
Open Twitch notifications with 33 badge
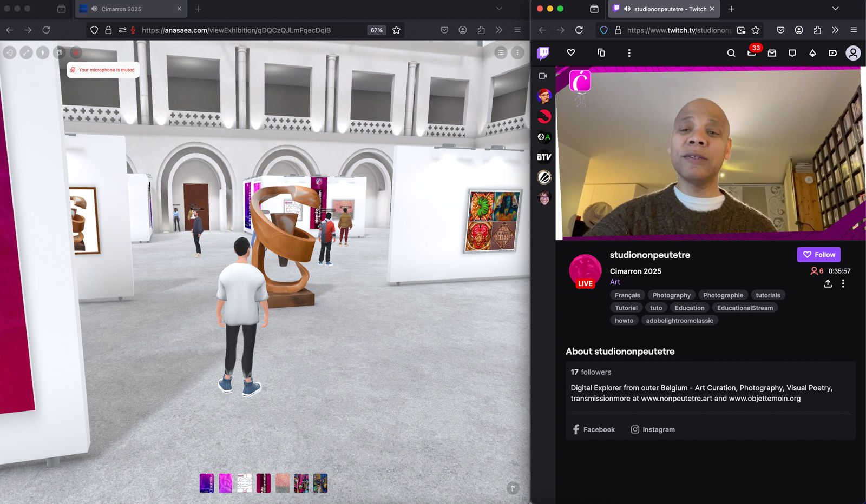752,52
